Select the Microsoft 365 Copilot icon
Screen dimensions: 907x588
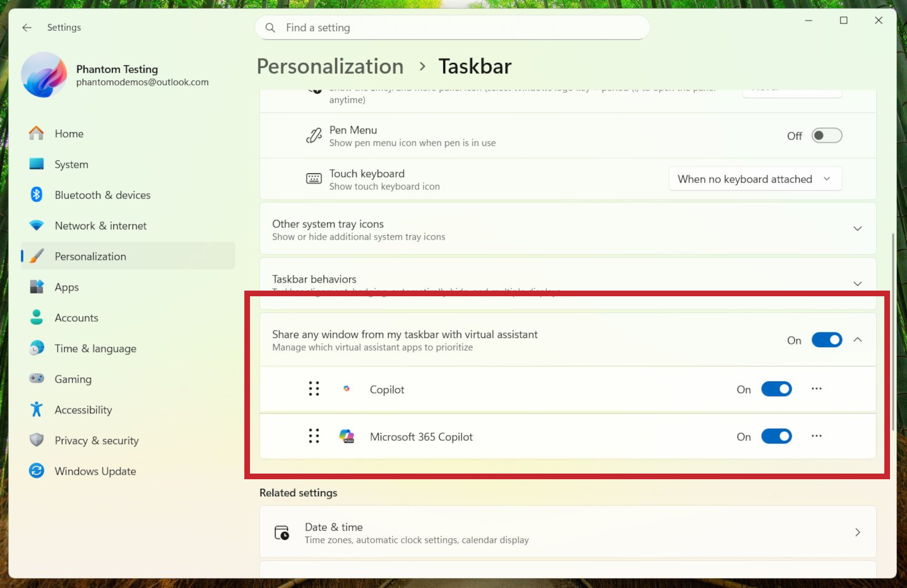click(347, 436)
